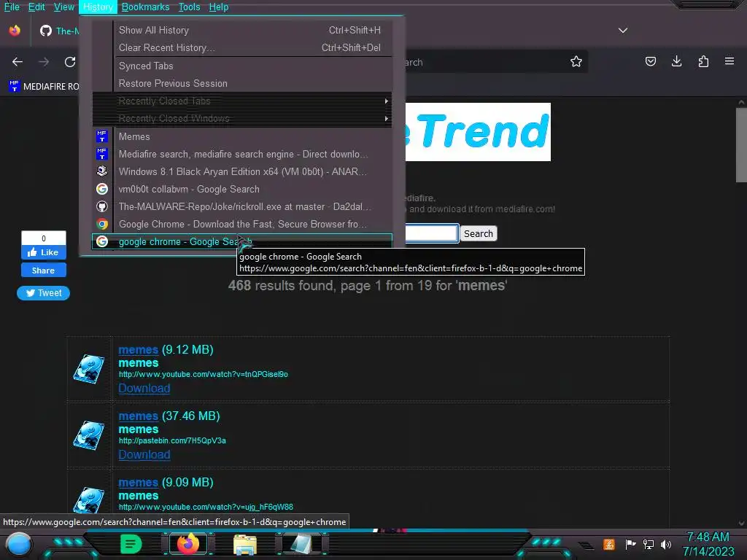This screenshot has width=747, height=560.
Task: Click Download under memes 9.12 MB
Action: (144, 388)
